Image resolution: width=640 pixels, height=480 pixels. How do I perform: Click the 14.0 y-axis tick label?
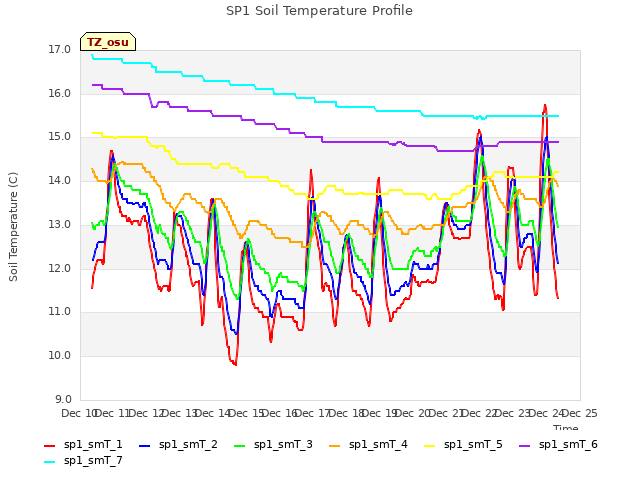coord(60,180)
